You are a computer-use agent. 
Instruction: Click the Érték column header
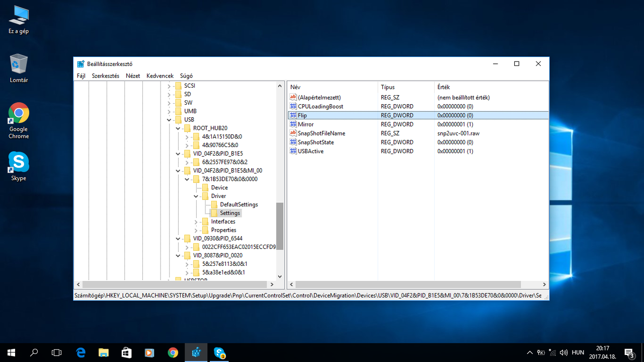click(491, 87)
